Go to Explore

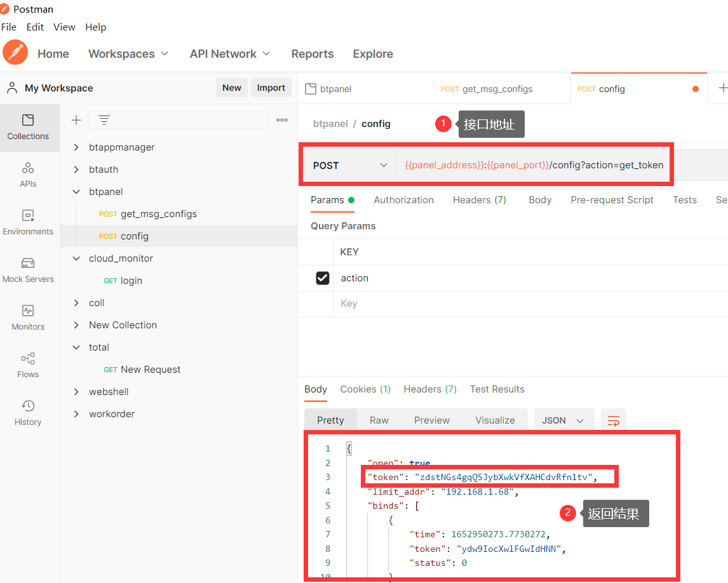tap(373, 54)
